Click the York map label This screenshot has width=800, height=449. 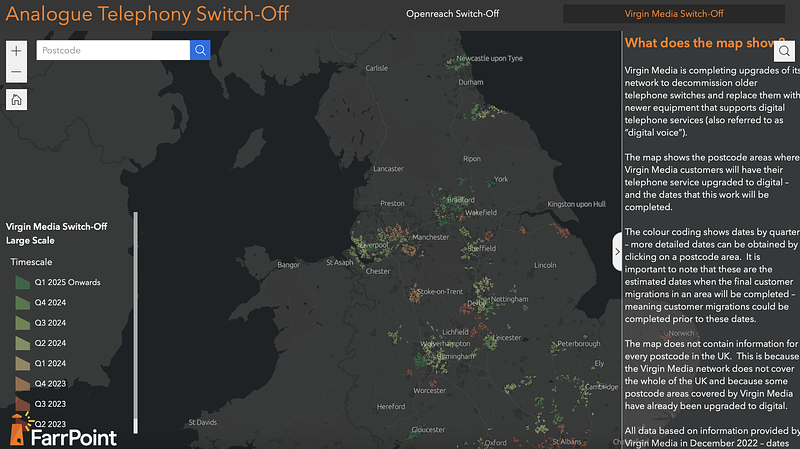coord(501,179)
